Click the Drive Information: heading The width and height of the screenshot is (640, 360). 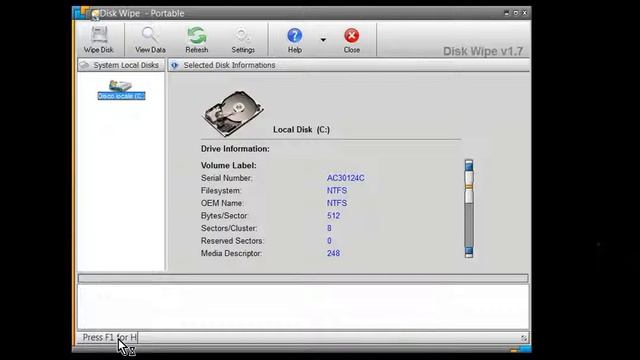235,149
